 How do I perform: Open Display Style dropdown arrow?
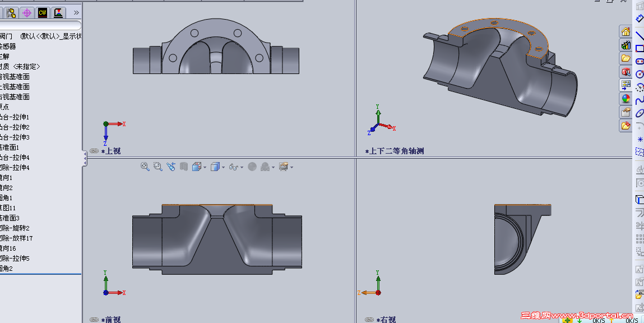(223, 167)
